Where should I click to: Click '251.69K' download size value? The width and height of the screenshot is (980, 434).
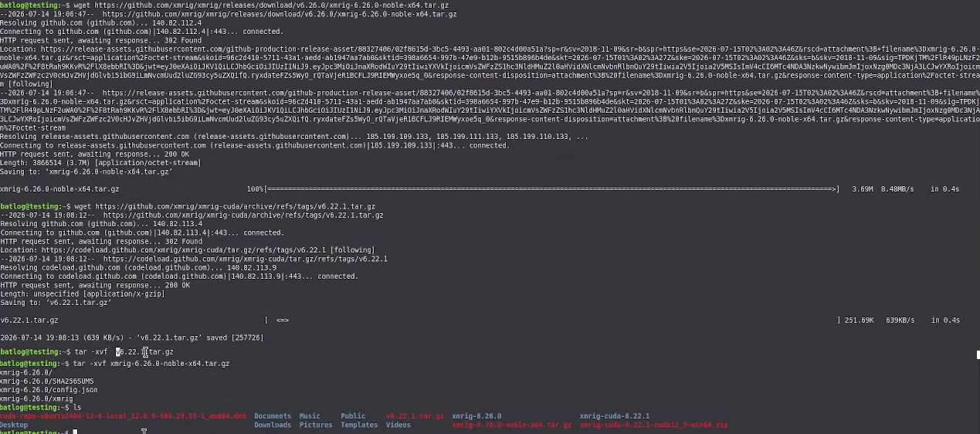(x=858, y=320)
